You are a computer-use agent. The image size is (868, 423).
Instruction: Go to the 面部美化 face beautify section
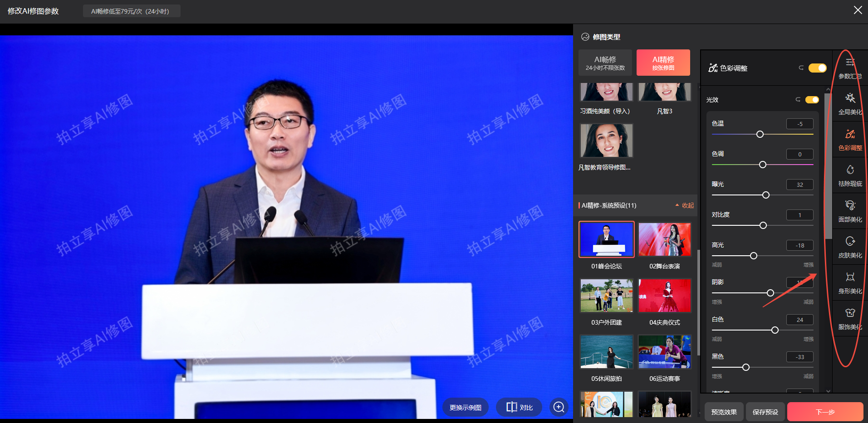850,211
